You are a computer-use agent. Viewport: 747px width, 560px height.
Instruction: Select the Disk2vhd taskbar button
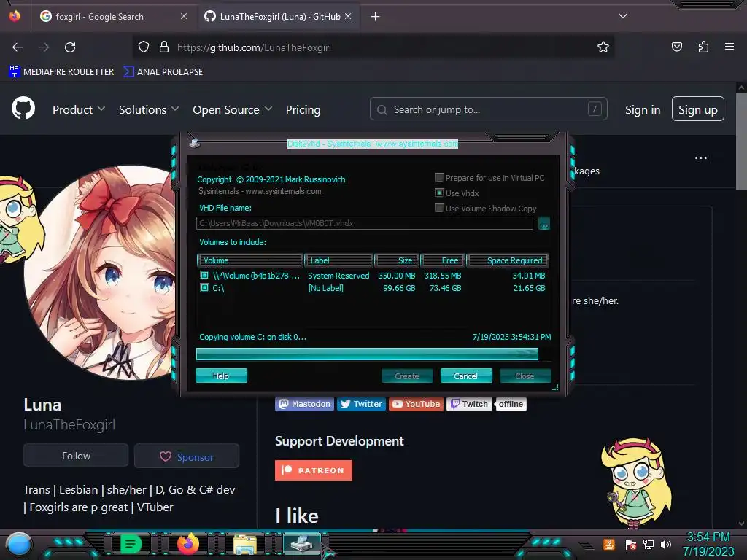[x=301, y=543]
